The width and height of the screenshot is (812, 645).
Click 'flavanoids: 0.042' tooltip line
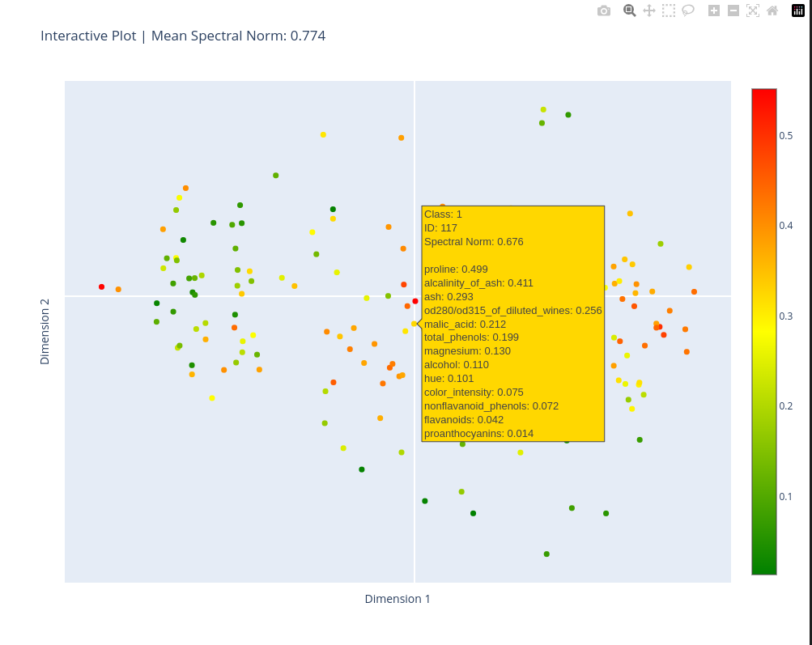(x=464, y=420)
